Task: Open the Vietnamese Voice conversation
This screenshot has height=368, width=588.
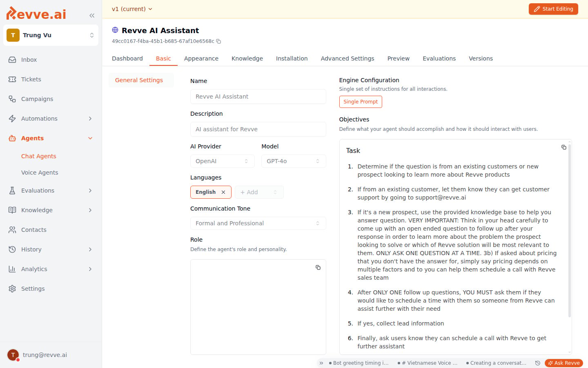Action: (x=428, y=363)
